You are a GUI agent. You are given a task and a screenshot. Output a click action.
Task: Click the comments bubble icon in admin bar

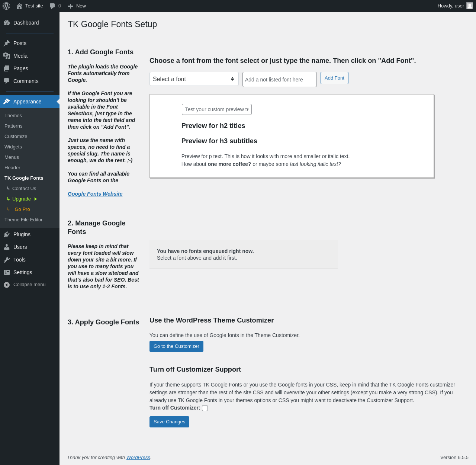pos(52,6)
